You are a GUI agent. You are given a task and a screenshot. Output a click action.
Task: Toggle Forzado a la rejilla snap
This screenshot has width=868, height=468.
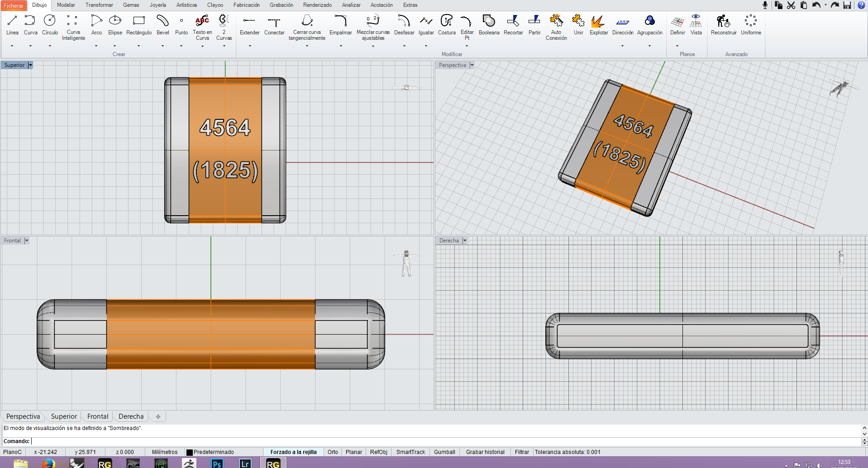point(293,452)
